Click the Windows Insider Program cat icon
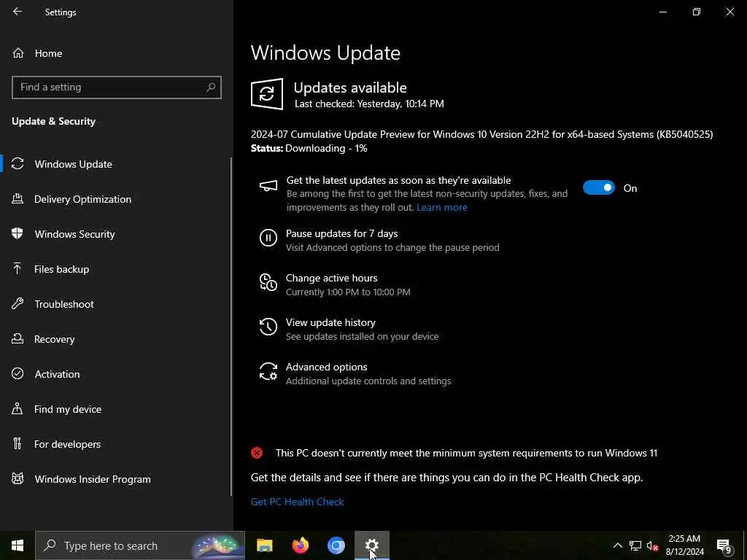Image resolution: width=747 pixels, height=560 pixels. click(18, 478)
